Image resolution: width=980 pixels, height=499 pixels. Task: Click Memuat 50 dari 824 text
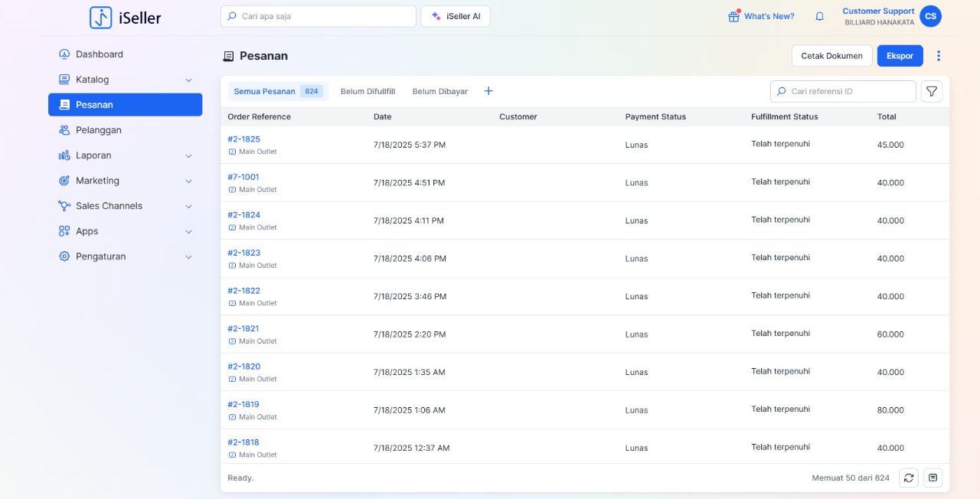pos(851,478)
